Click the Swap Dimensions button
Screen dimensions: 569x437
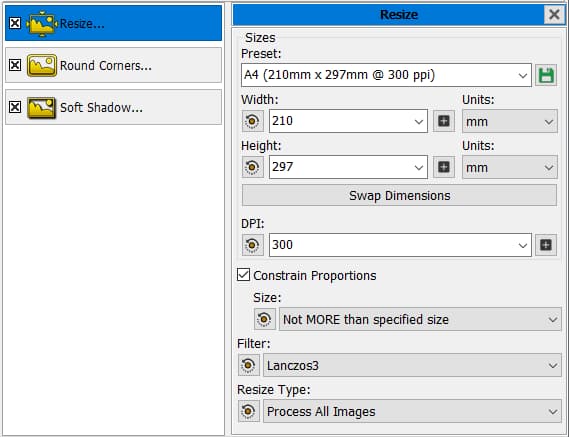[x=399, y=195]
